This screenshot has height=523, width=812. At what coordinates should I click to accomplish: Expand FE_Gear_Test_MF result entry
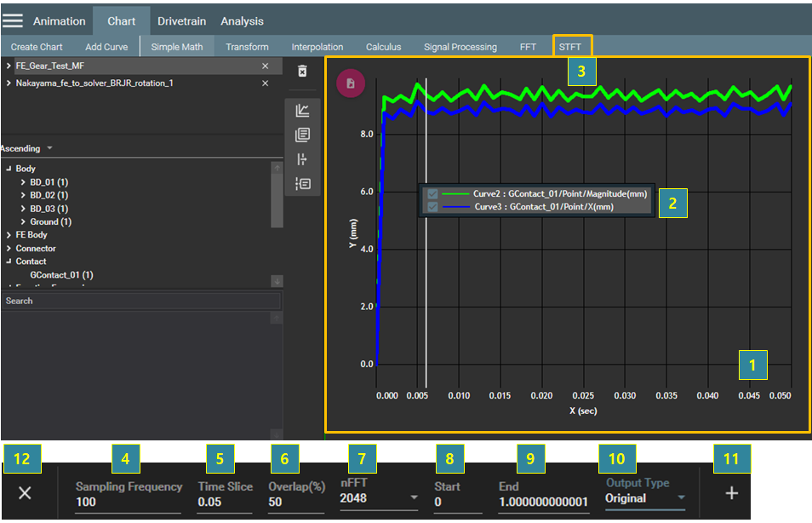point(9,66)
